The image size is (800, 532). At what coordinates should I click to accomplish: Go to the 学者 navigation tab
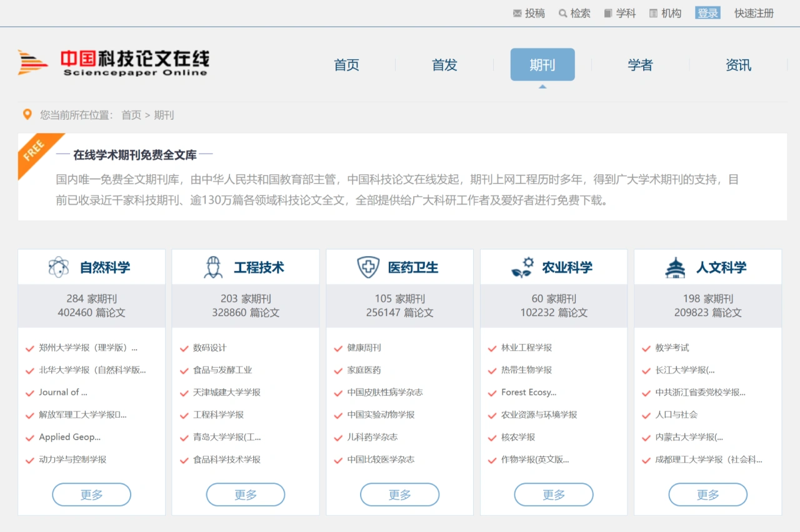(640, 65)
